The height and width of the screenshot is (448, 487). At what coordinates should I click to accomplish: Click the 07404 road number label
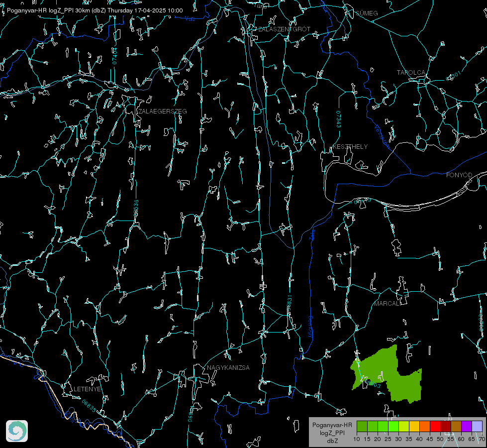pos(114,56)
